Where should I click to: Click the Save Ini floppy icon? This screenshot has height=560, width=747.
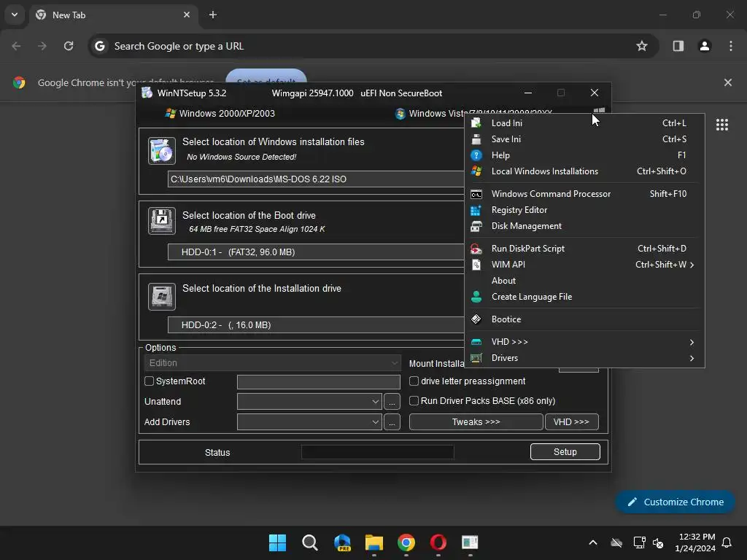pyautogui.click(x=476, y=139)
